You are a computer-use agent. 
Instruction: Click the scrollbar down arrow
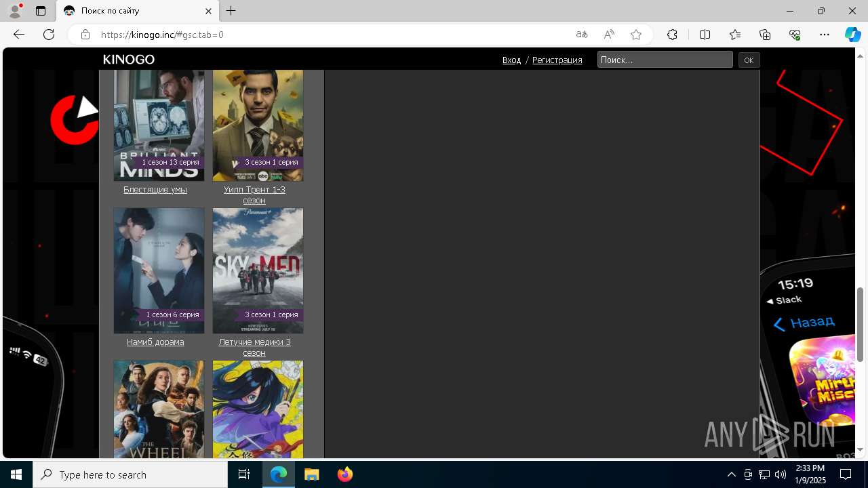tap(861, 449)
